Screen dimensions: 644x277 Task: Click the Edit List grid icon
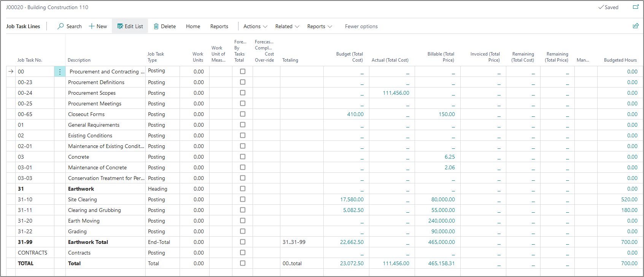coord(120,26)
